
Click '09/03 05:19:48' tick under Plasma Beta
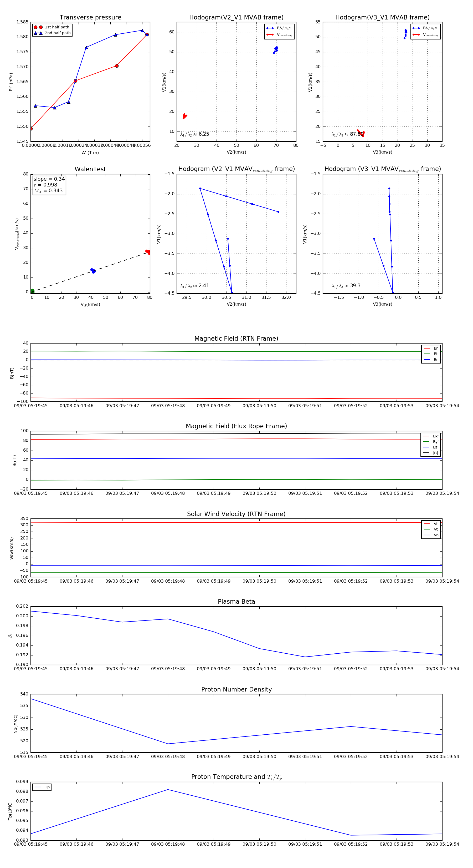[168, 669]
